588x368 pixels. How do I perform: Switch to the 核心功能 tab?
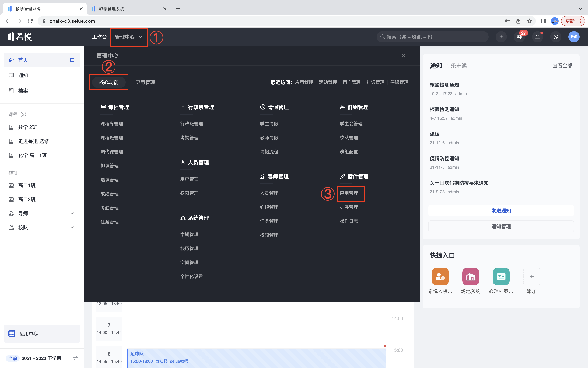click(x=109, y=82)
